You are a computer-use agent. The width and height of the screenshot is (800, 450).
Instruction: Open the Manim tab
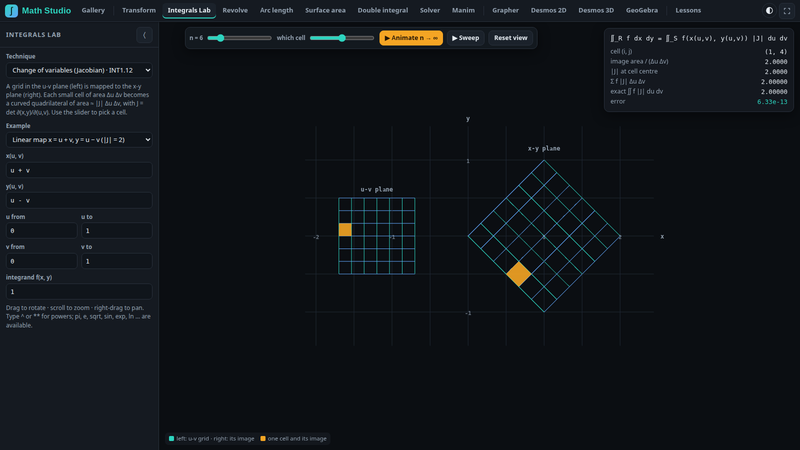[463, 10]
